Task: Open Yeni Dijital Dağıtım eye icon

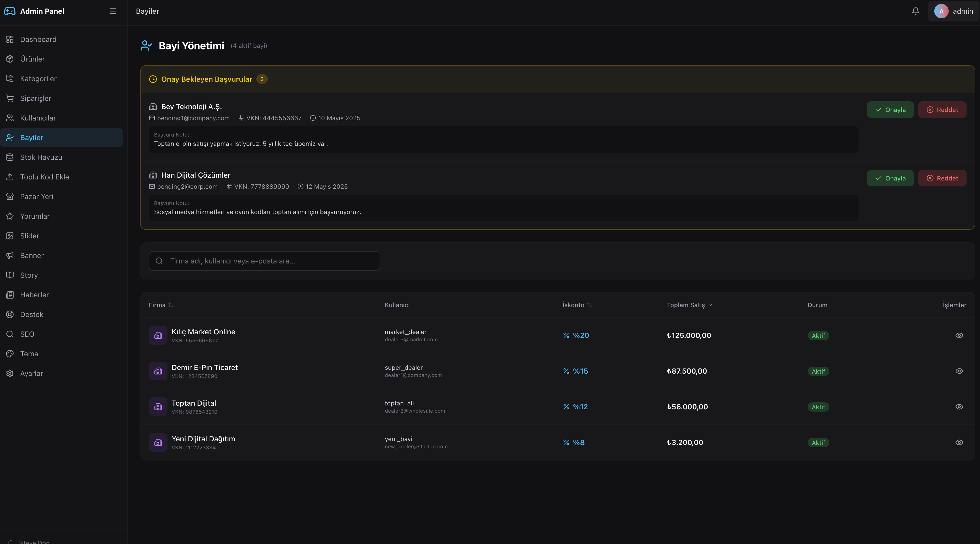Action: click(x=959, y=442)
